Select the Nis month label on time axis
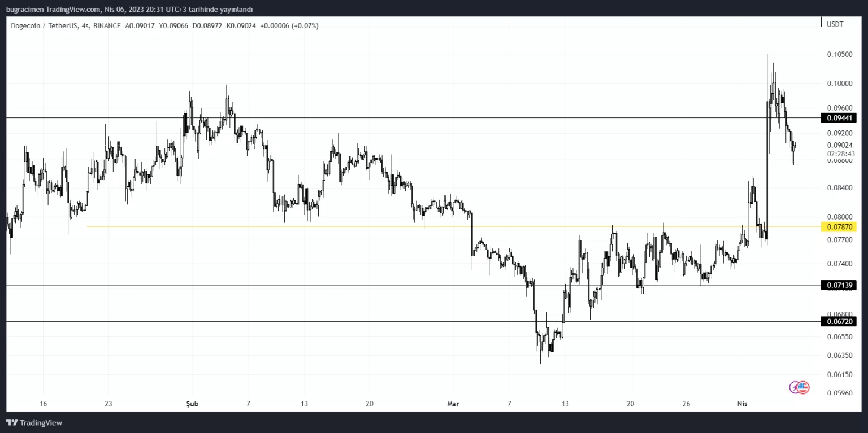The image size is (868, 433). pos(743,404)
